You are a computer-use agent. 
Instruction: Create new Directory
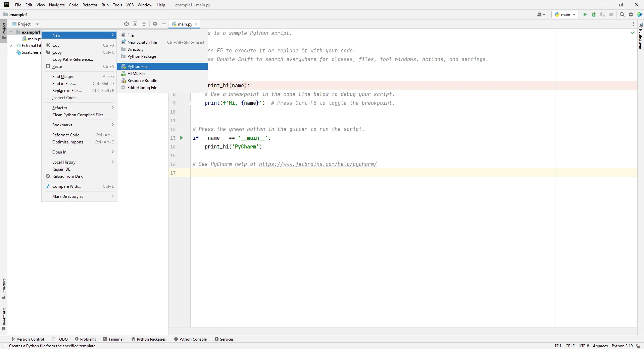coord(162,49)
